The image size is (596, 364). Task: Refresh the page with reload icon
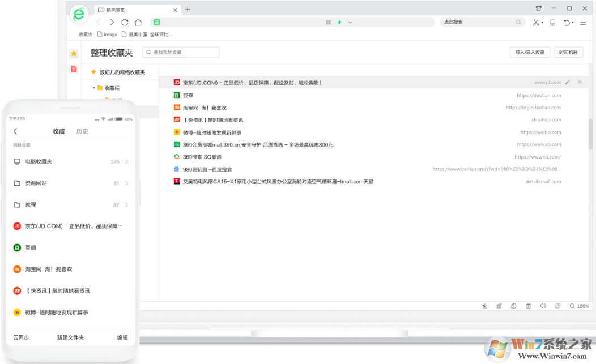pyautogui.click(x=125, y=22)
